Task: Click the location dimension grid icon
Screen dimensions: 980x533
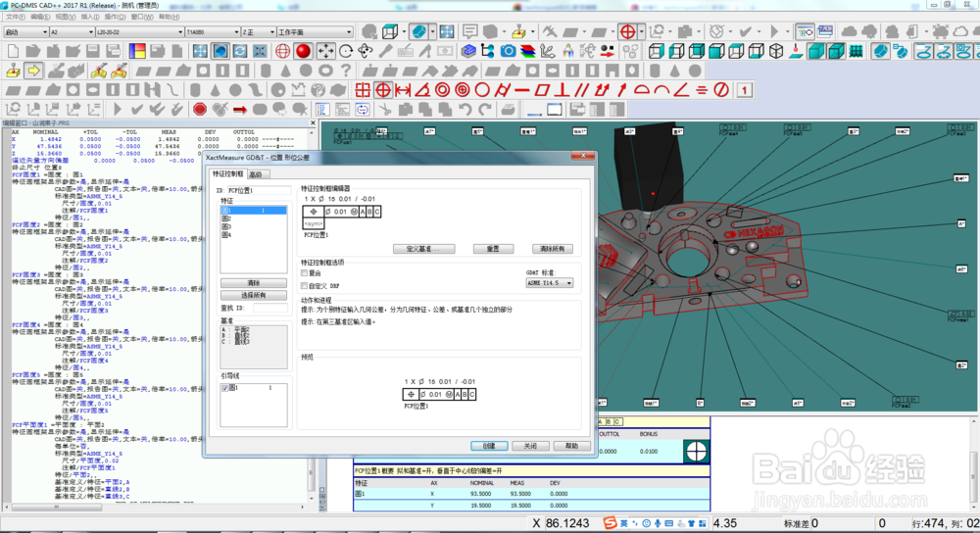Action: tap(363, 90)
